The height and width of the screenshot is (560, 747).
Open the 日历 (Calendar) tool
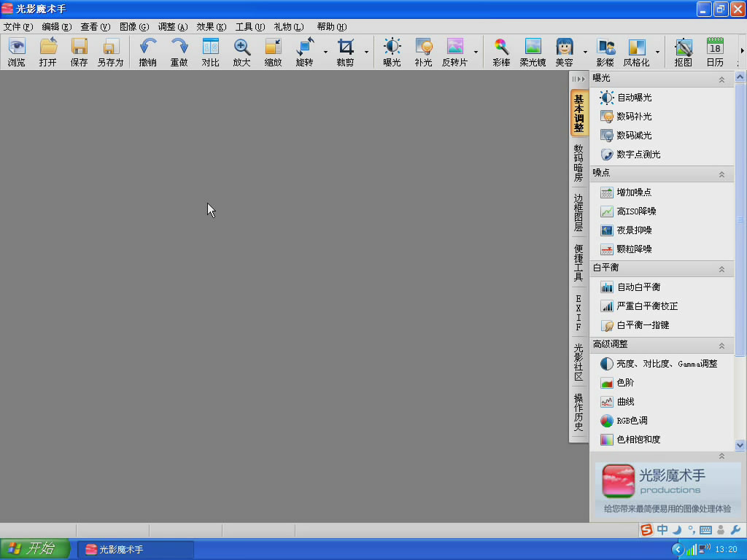(715, 52)
